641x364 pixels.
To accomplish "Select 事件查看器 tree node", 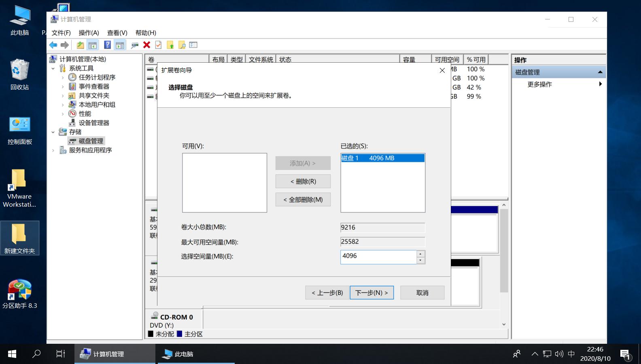I will tap(94, 87).
